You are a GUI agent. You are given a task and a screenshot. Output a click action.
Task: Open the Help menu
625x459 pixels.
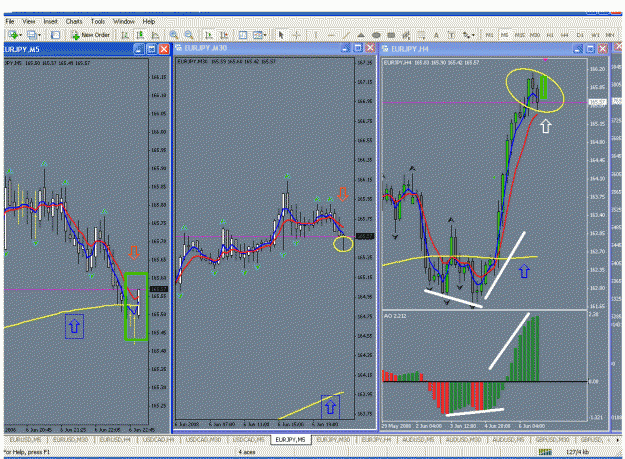tap(149, 21)
